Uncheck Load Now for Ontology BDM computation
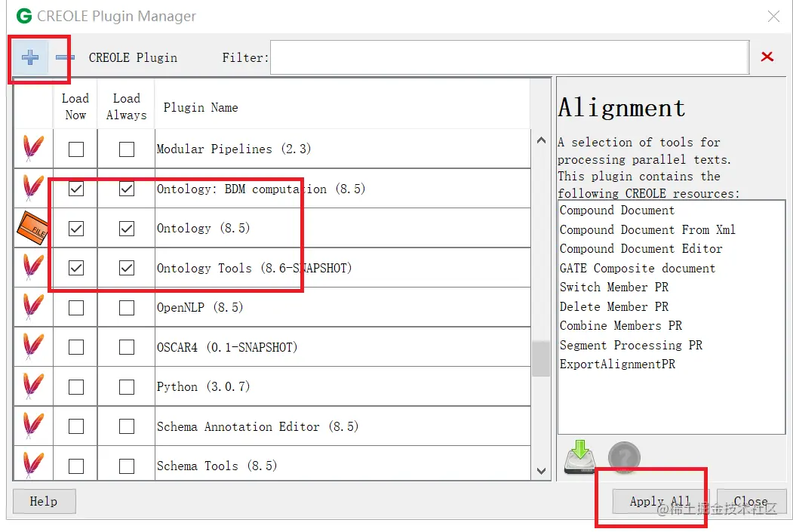 (76, 189)
